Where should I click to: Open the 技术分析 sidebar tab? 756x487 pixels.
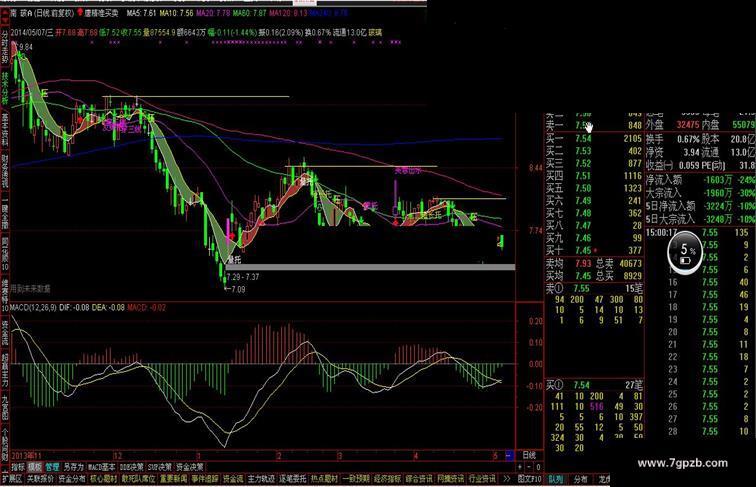tap(5, 88)
